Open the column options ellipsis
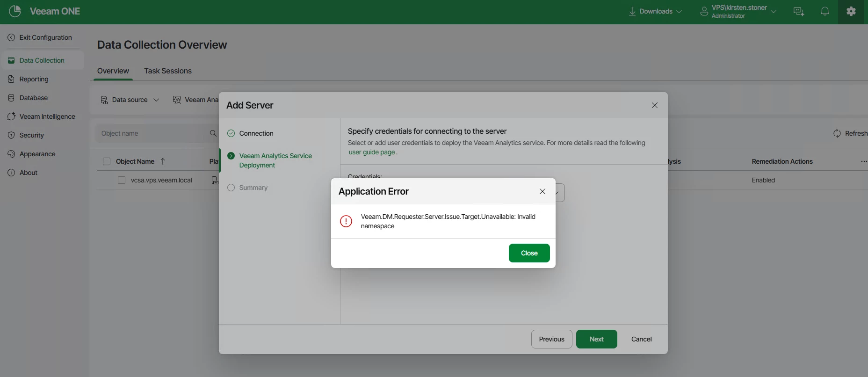Image resolution: width=868 pixels, height=377 pixels. coord(863,161)
